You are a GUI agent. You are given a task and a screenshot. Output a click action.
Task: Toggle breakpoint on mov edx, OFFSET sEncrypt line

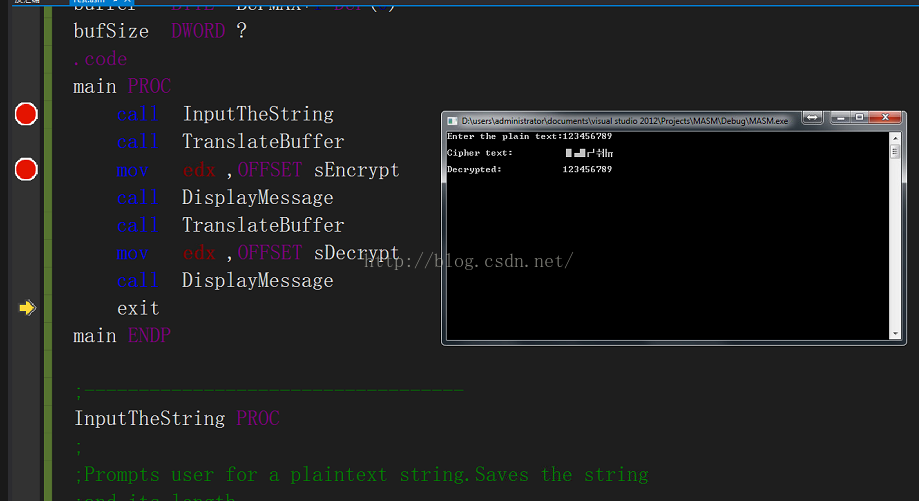pyautogui.click(x=26, y=169)
